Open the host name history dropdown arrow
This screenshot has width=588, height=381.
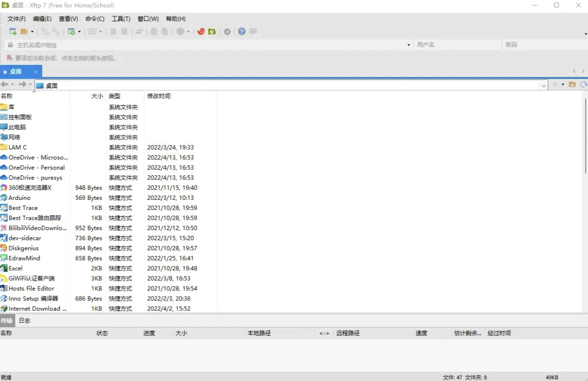click(409, 45)
